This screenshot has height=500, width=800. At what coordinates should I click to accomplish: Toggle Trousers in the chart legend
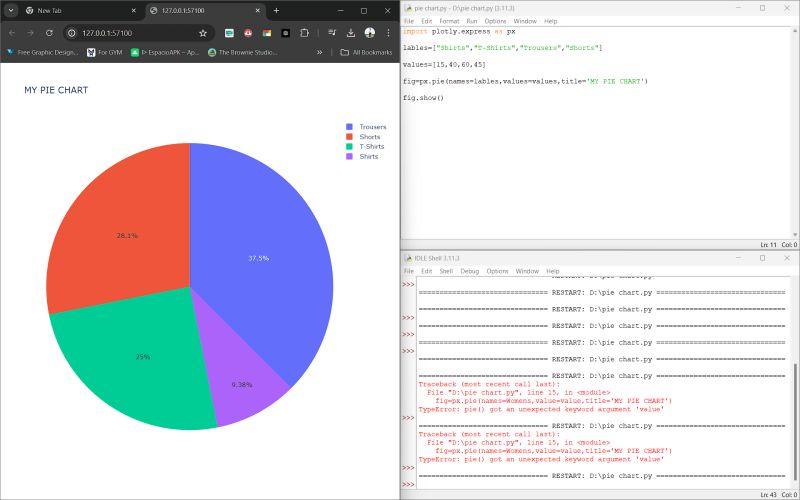pos(371,127)
